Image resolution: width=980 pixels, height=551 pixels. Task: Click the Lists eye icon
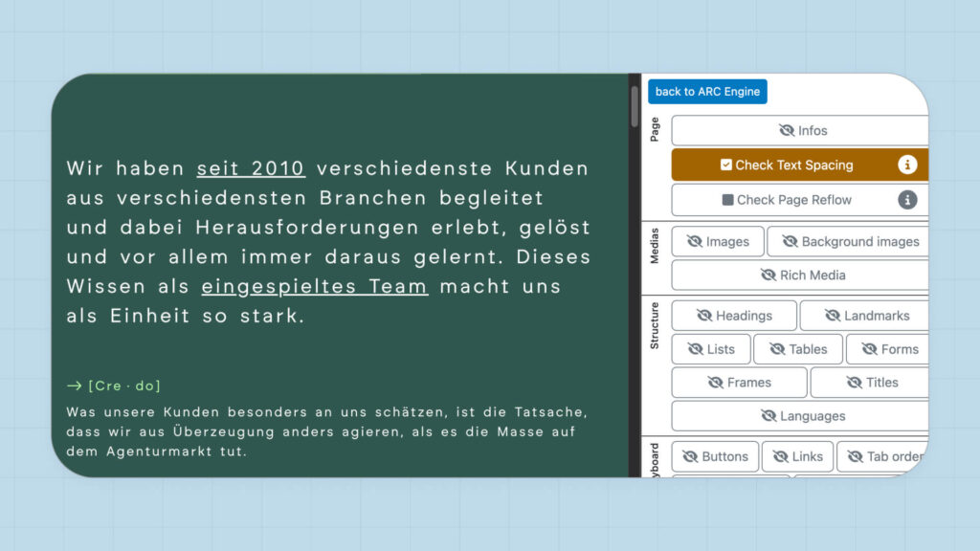[x=694, y=349]
